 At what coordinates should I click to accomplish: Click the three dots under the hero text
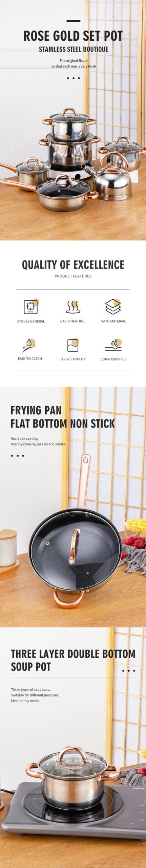[x=73, y=78]
